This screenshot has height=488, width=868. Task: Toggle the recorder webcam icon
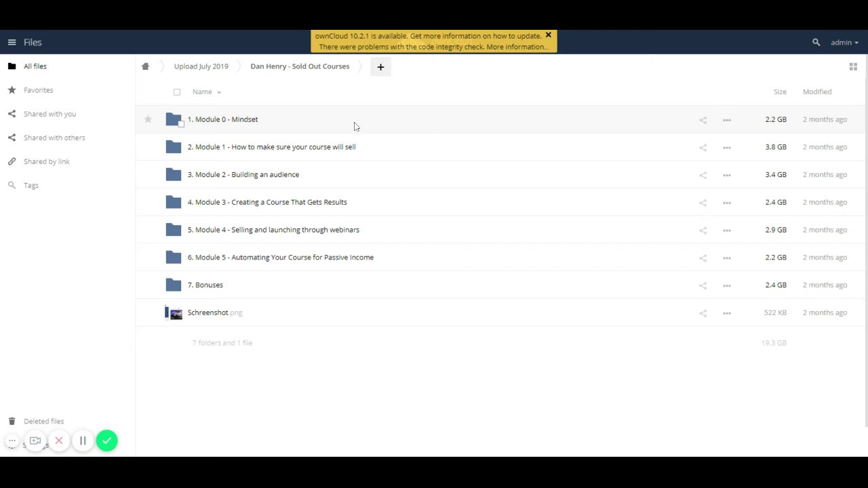[x=35, y=441]
